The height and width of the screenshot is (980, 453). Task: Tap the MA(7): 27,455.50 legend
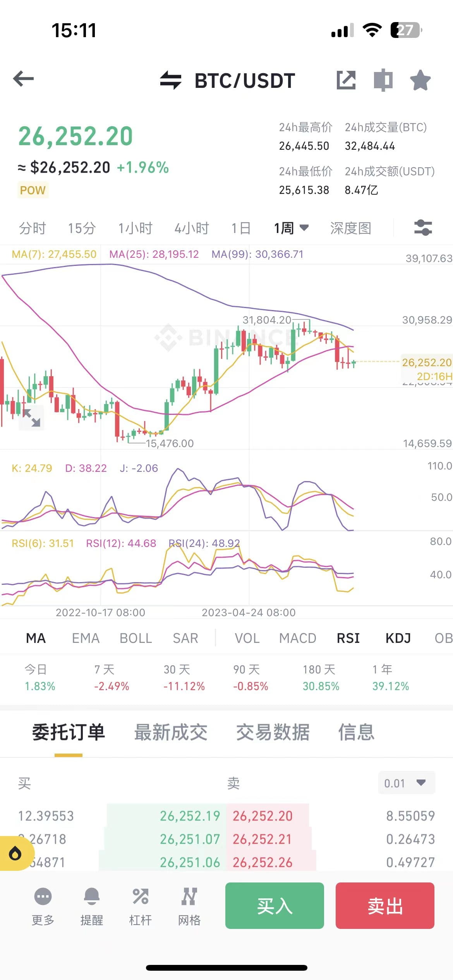point(54,254)
